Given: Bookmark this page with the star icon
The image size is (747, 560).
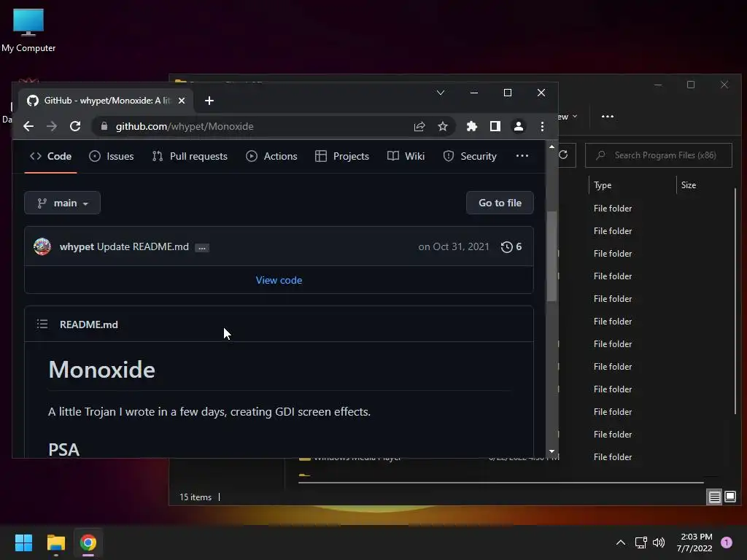Looking at the screenshot, I should pos(443,126).
